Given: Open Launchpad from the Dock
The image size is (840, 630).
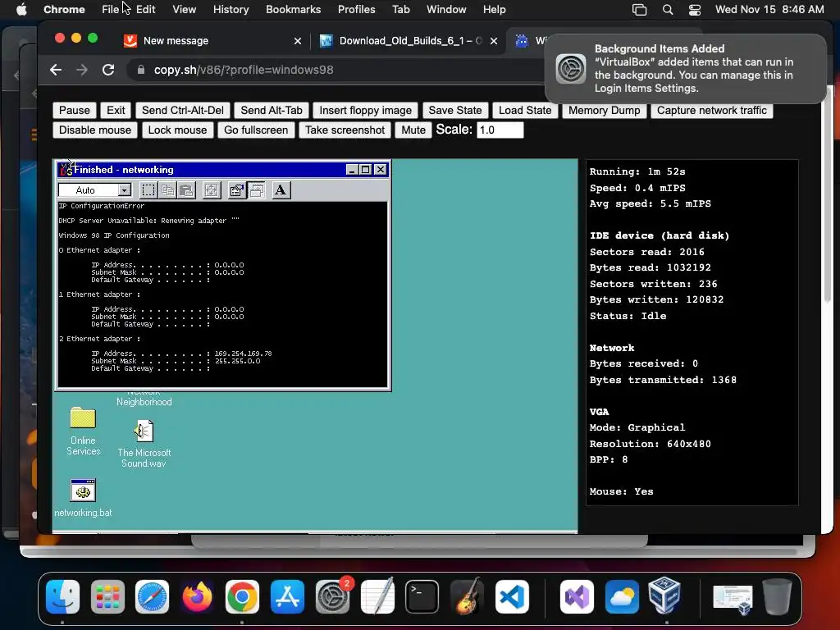Looking at the screenshot, I should tap(107, 597).
